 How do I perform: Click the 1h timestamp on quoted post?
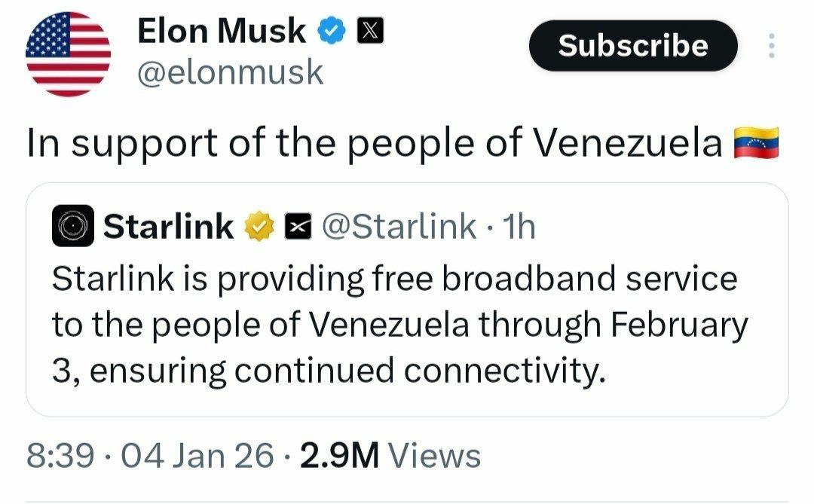coord(519,226)
